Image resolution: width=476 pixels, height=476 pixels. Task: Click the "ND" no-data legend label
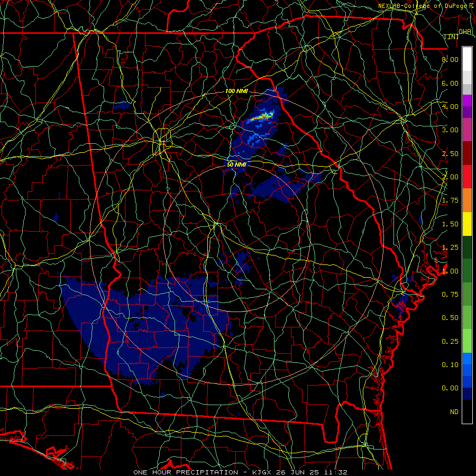tap(454, 412)
